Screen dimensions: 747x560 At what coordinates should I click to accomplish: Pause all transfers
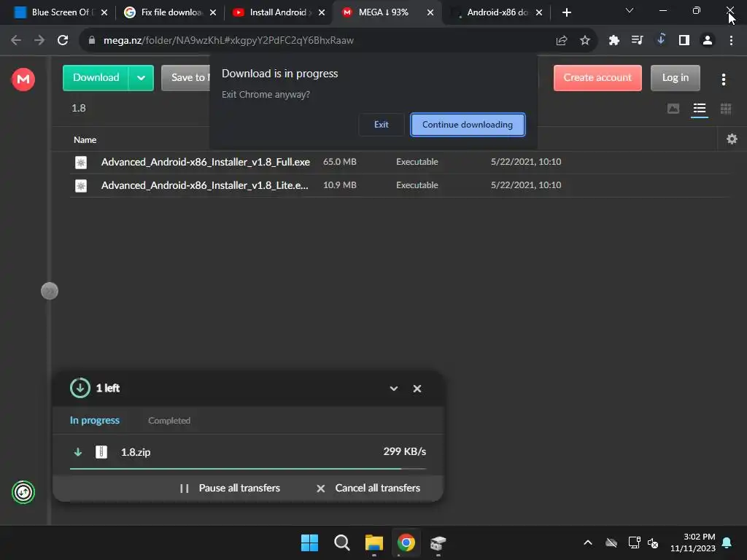pyautogui.click(x=230, y=488)
